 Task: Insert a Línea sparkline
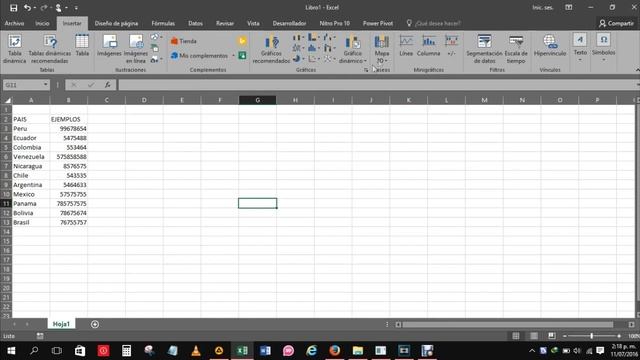click(406, 46)
